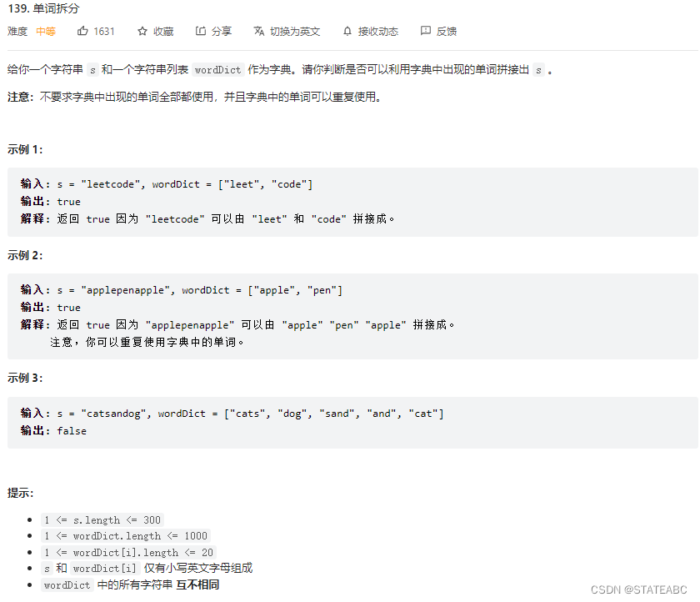The image size is (700, 602).
Task: Click the example 3 input line with "catsandog"
Action: coord(232,413)
